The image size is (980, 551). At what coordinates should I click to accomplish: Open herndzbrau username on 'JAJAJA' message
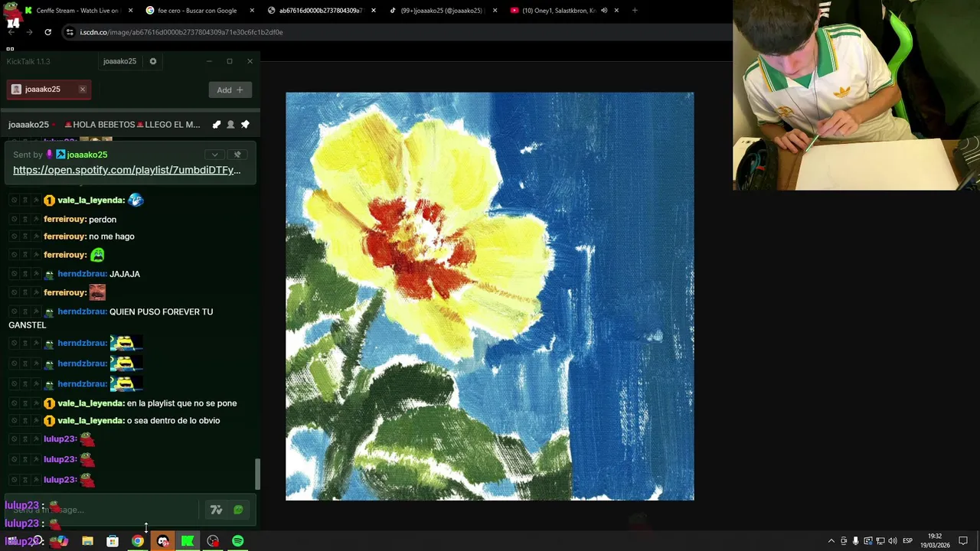click(x=82, y=274)
